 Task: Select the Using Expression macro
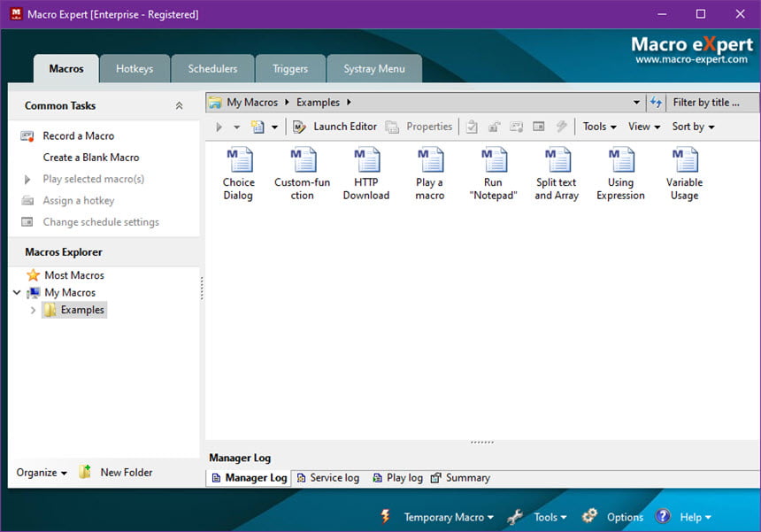pos(620,173)
